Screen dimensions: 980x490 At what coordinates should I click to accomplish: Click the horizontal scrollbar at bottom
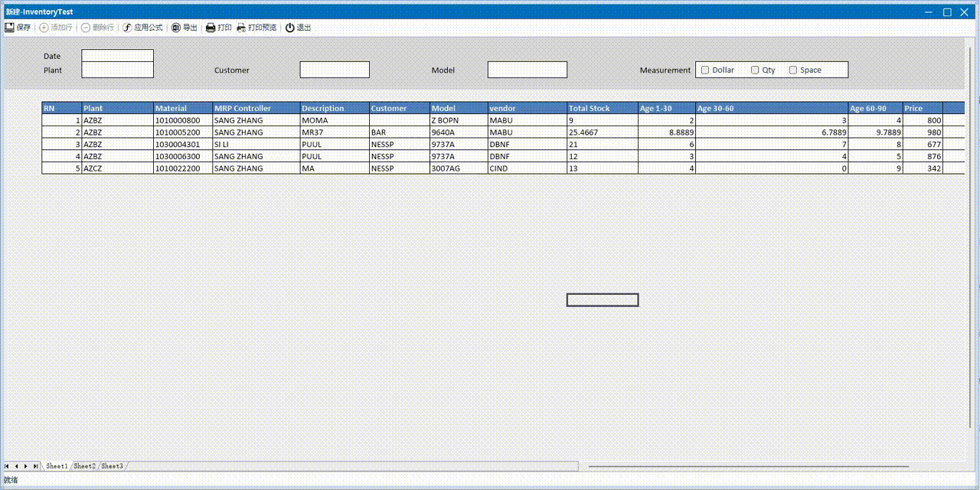click(x=748, y=466)
